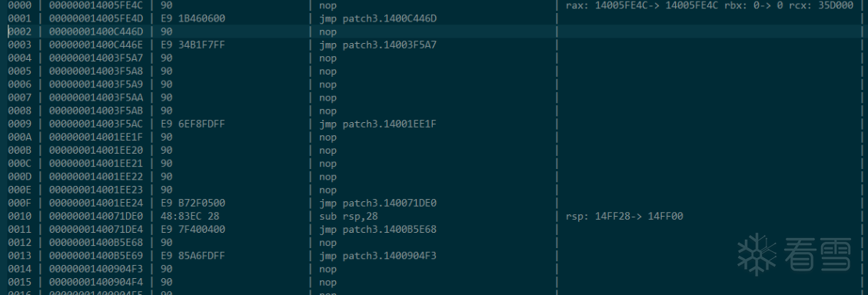Image resolution: width=868 pixels, height=295 pixels.
Task: Select the highlighted row at 00000001400C446D
Action: [x=434, y=32]
